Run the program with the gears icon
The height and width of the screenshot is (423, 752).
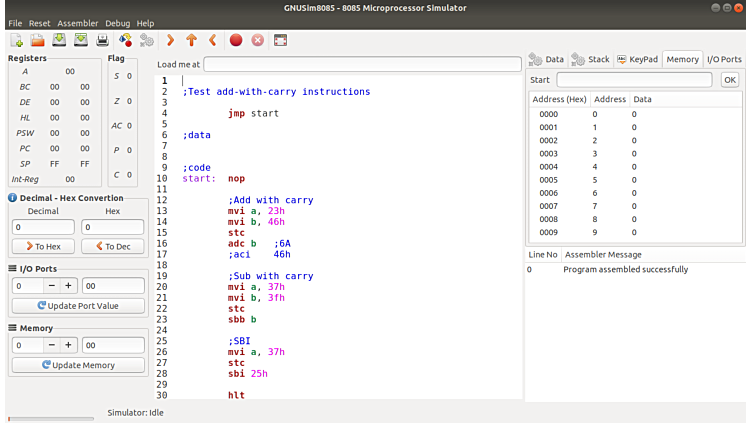coord(147,40)
